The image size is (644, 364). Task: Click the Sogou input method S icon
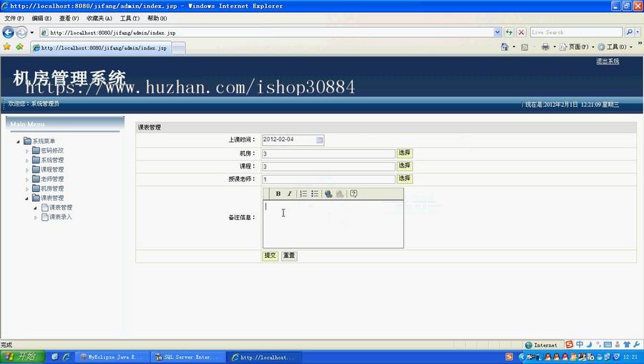(x=569, y=344)
